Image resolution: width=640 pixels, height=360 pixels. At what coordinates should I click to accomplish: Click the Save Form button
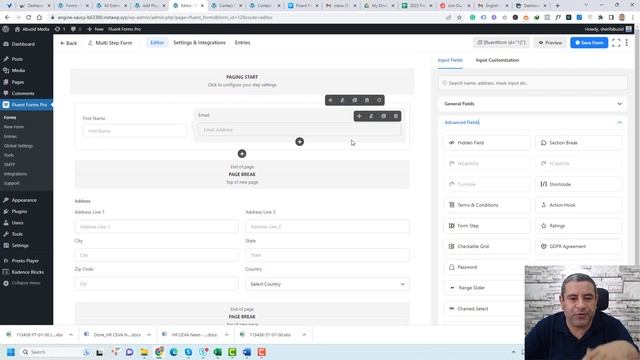coord(589,42)
